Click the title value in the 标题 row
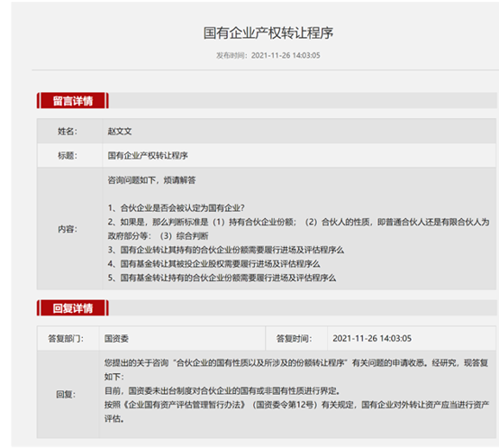The image size is (499, 448). click(148, 155)
